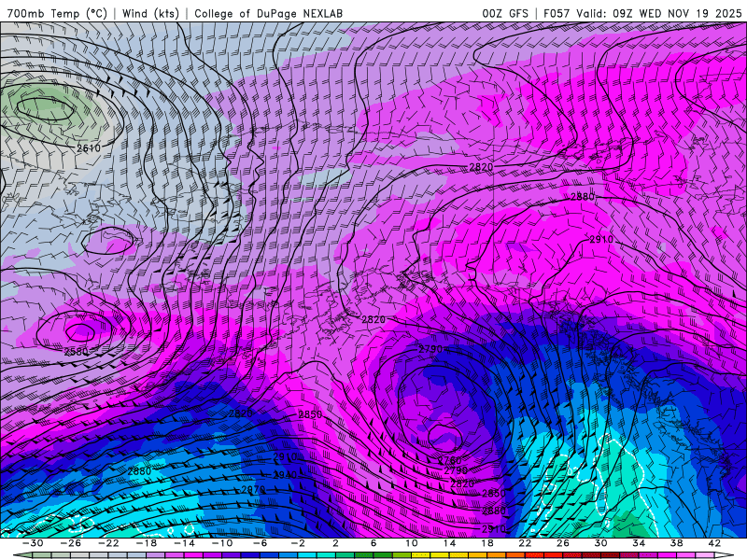This screenshot has height=560, width=747.
Task: Click the 42 colorbar tick label
Action: pos(714,543)
